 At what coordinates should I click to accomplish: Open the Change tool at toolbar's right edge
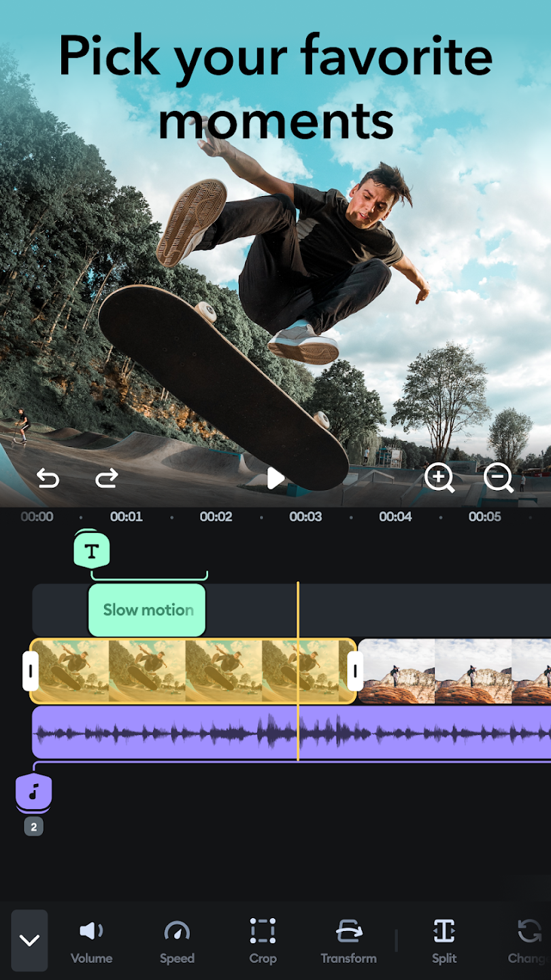tap(529, 941)
